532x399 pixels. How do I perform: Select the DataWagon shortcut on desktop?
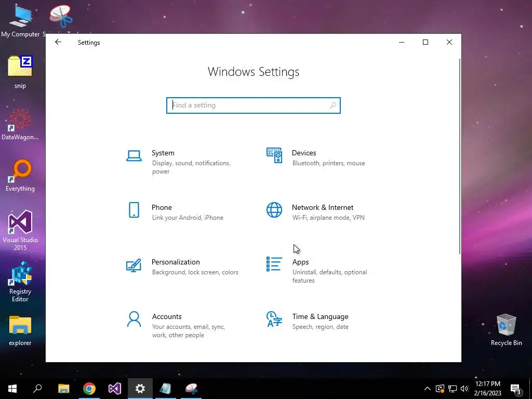pyautogui.click(x=20, y=124)
